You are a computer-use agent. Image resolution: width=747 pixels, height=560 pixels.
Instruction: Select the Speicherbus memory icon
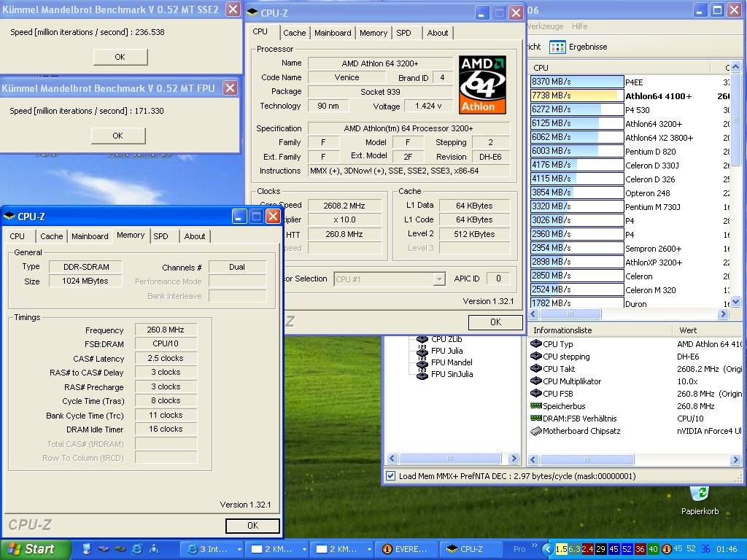[x=536, y=405]
